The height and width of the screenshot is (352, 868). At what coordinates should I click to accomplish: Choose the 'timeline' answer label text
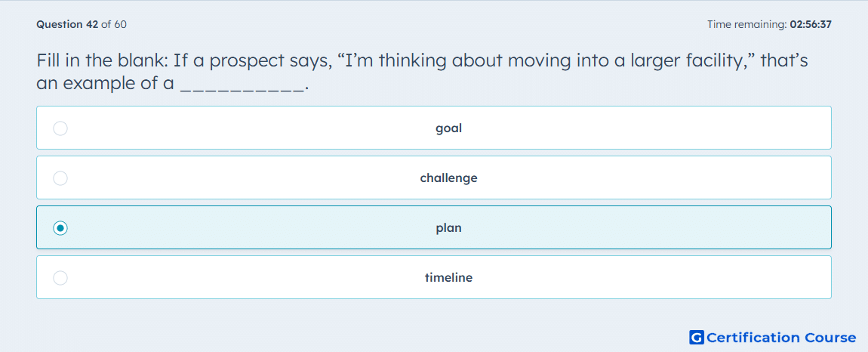(448, 277)
